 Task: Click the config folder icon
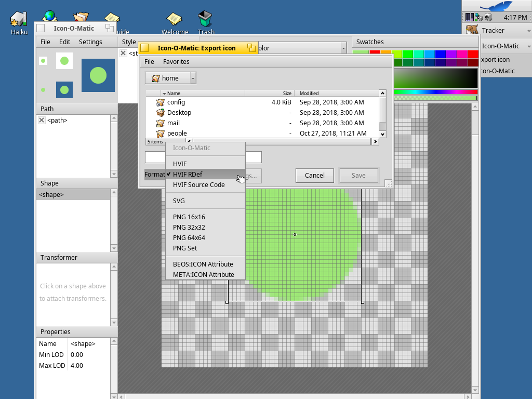coord(160,102)
